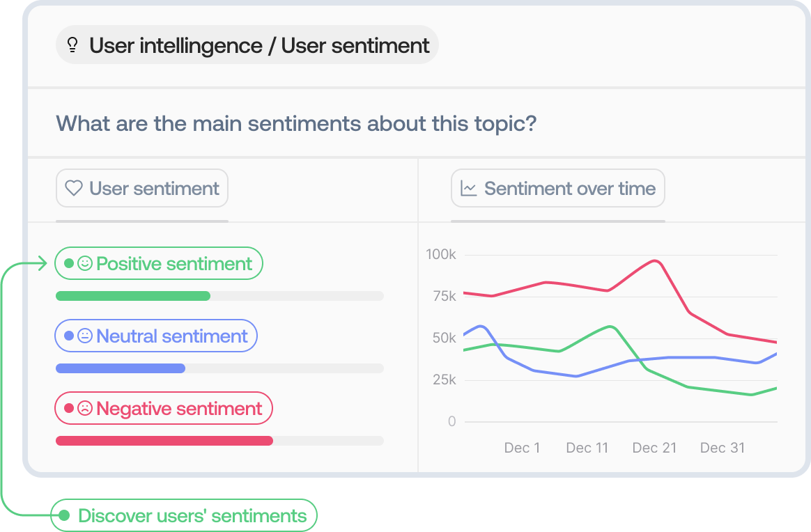Click the heart icon beside User sentiment
Screen dimensions: 811x532
(x=74, y=189)
